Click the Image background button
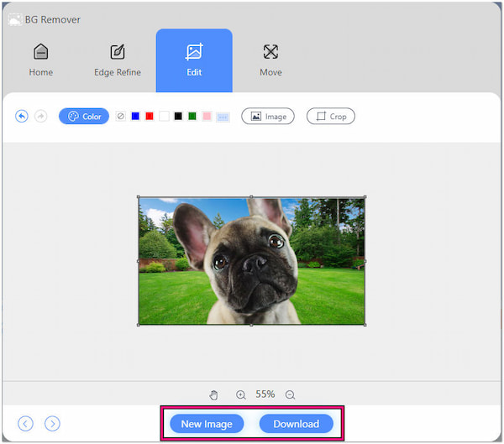The image size is (504, 444). [268, 117]
